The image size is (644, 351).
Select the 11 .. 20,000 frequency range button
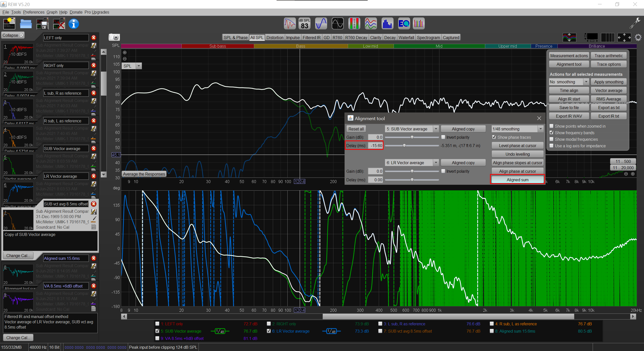tap(623, 167)
